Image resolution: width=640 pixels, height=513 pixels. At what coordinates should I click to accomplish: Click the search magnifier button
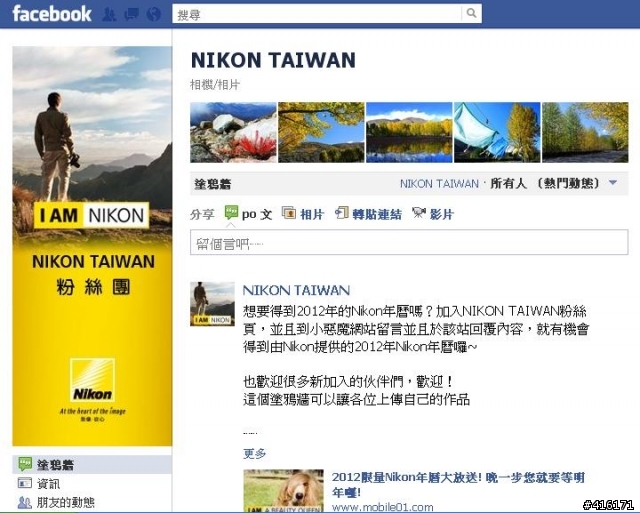[x=471, y=13]
